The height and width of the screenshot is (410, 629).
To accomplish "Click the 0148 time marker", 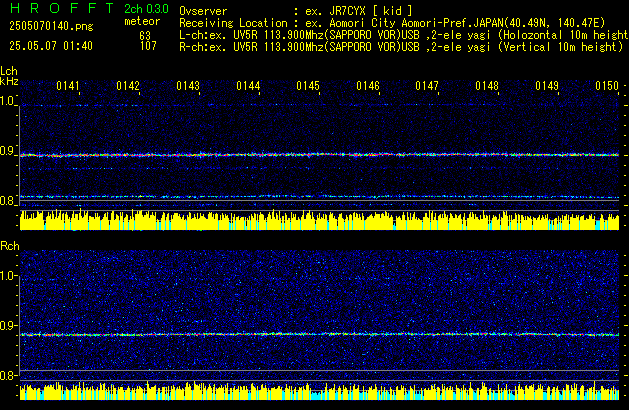I will [x=487, y=86].
